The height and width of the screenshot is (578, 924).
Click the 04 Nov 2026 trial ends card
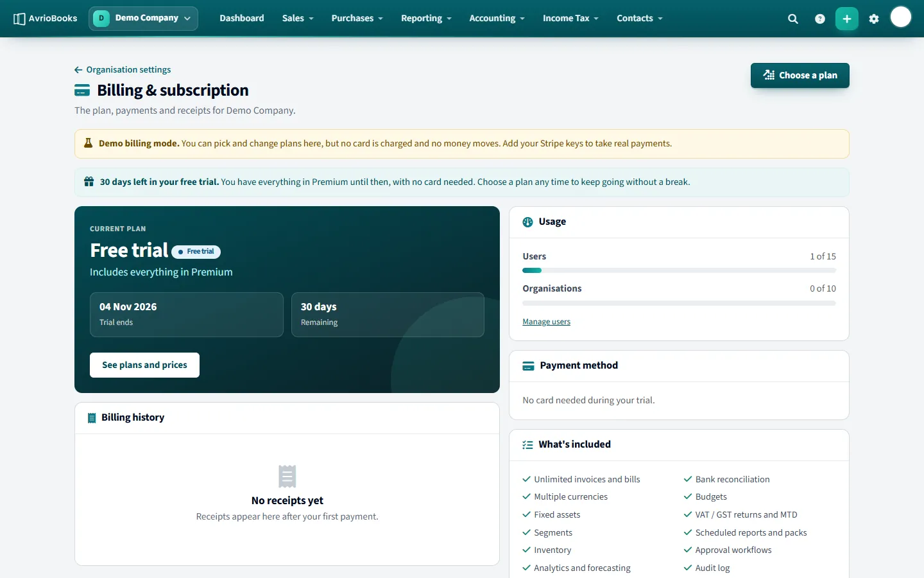click(187, 315)
